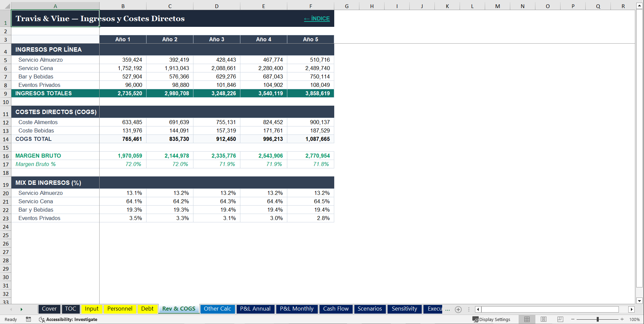644x324 pixels.
Task: Select Año 5 header cell
Action: [311, 39]
